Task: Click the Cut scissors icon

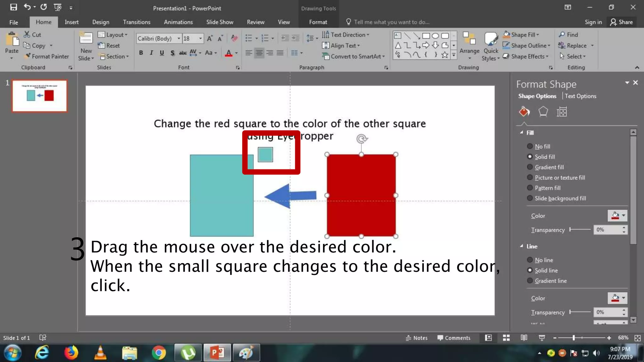Action: click(27, 35)
